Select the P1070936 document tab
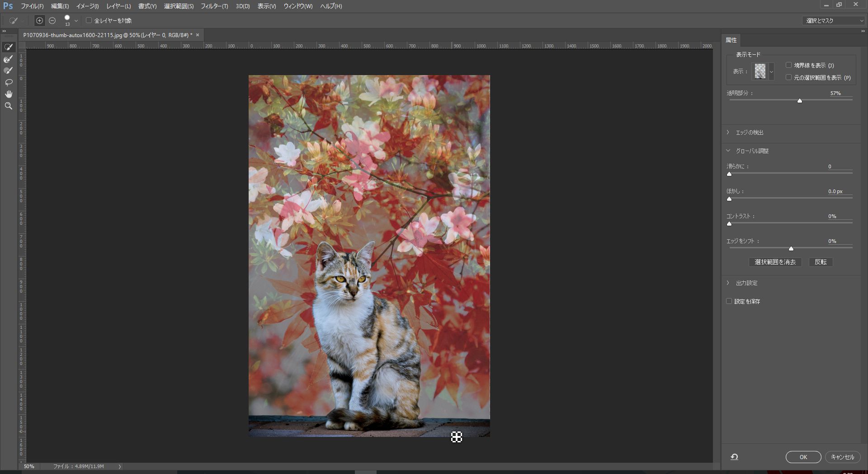Screen dimensions: 868x474 (108, 35)
